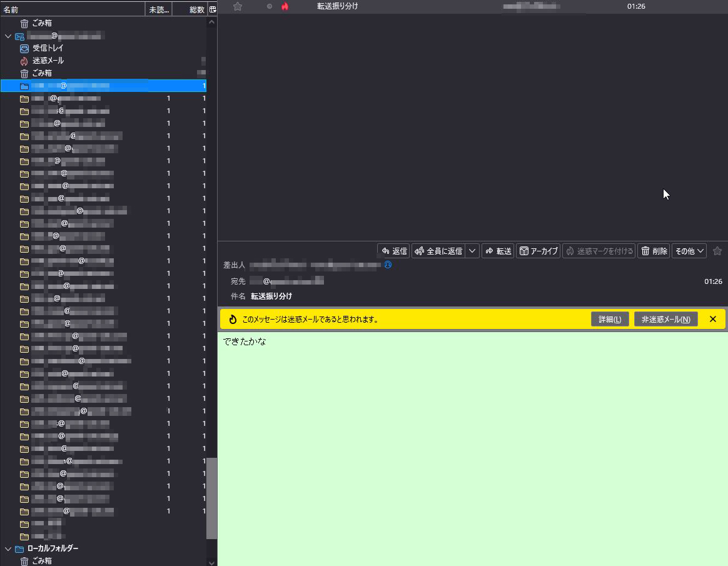
Task: Archive the message with アーカイブ
Action: click(538, 251)
